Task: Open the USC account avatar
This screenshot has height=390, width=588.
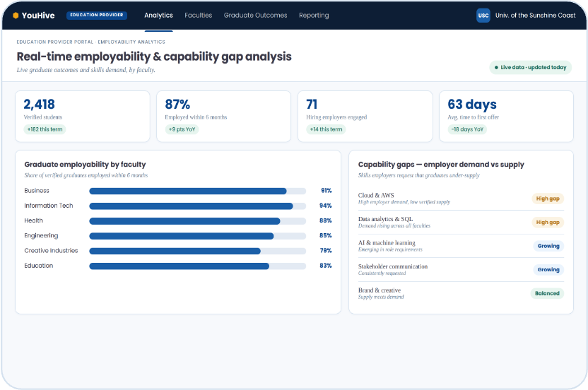Action: 483,16
